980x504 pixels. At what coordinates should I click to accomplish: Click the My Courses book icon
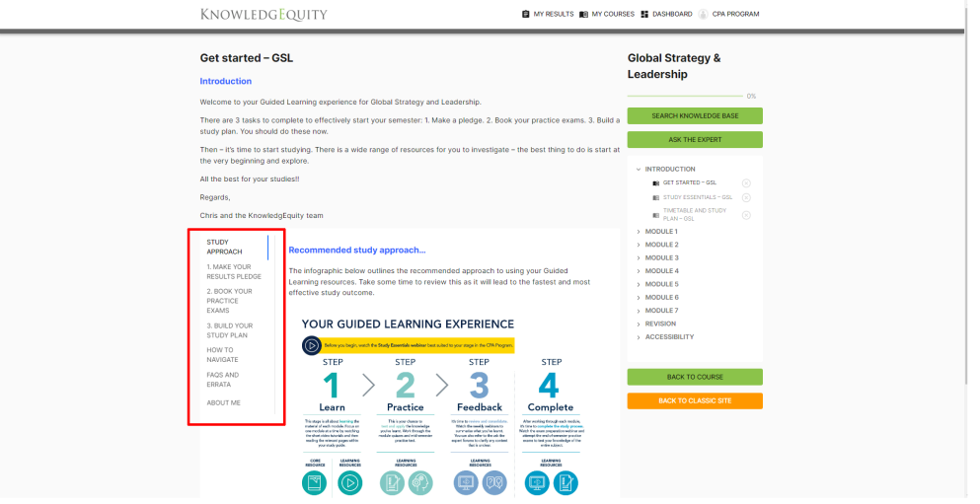tap(584, 14)
